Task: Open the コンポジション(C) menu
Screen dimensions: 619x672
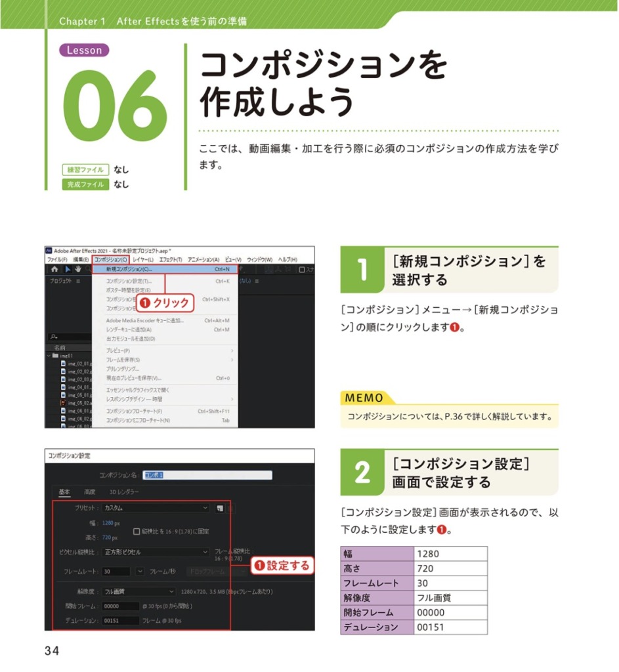Action: pyautogui.click(x=110, y=260)
